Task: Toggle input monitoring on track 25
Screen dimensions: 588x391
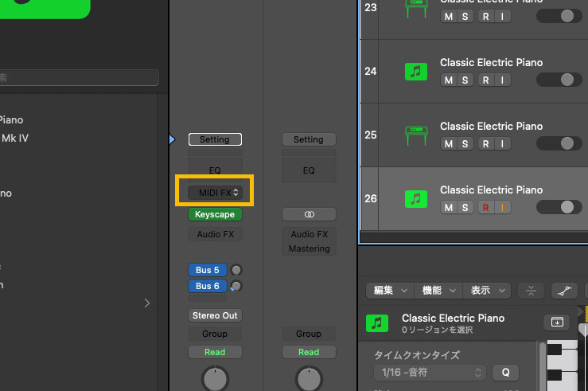Action: click(502, 143)
